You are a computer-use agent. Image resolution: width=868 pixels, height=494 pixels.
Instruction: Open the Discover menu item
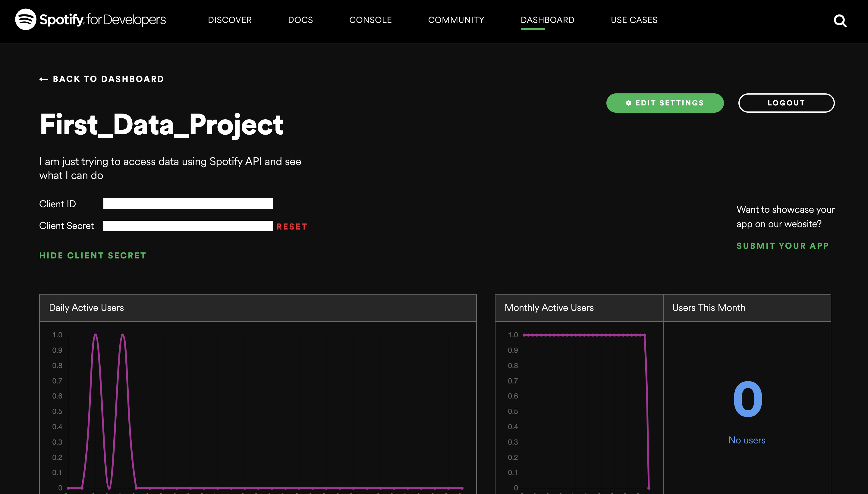click(x=230, y=20)
